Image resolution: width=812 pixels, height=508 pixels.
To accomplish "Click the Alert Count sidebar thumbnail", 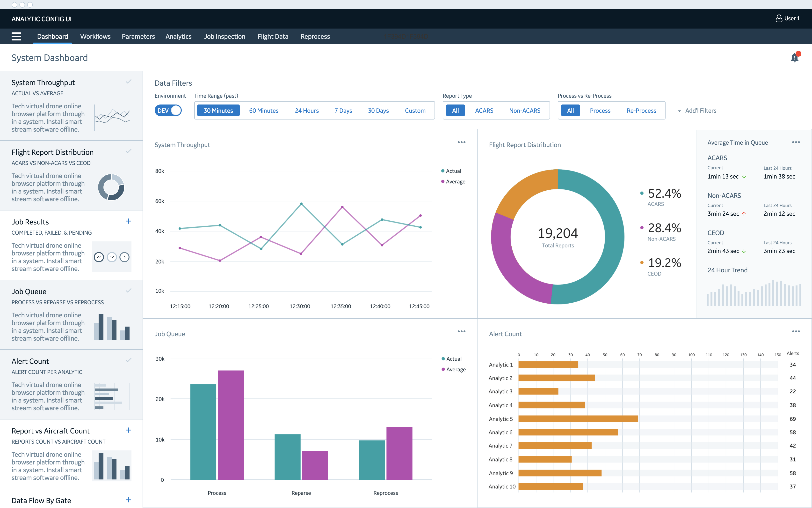I will tap(111, 396).
